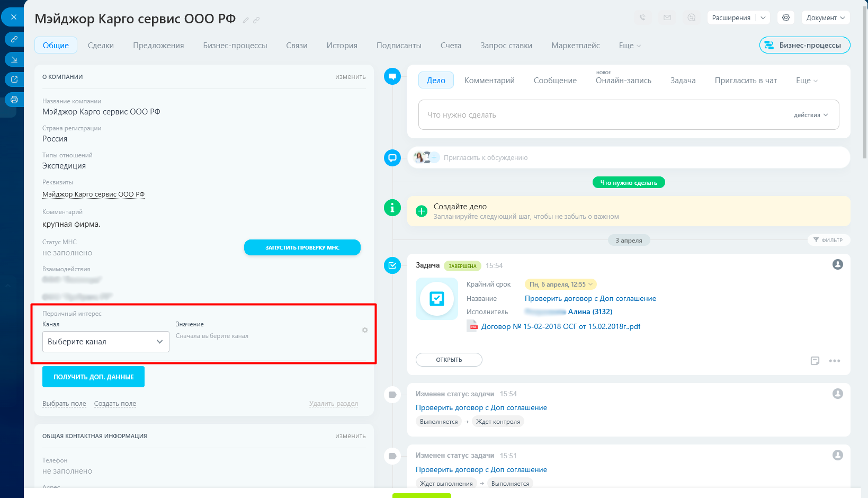Image resolution: width=868 pixels, height=498 pixels.
Task: Open the timeline ФИЛЬТР button
Action: [828, 240]
